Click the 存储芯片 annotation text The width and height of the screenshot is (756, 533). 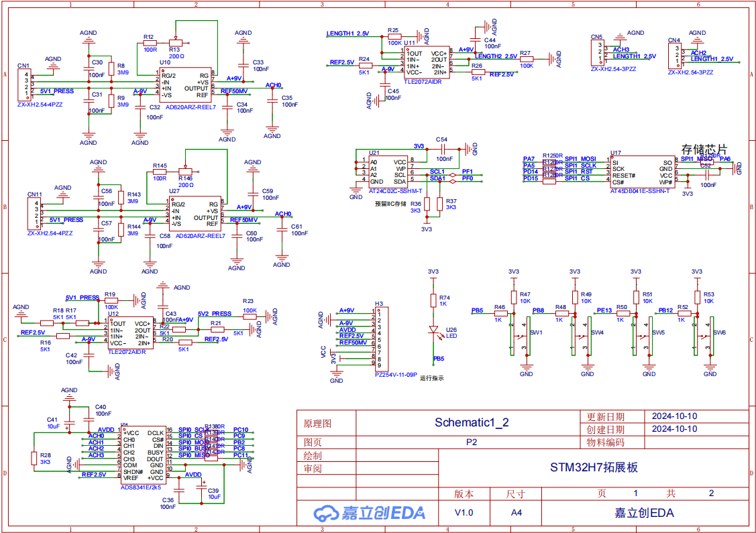pos(704,150)
